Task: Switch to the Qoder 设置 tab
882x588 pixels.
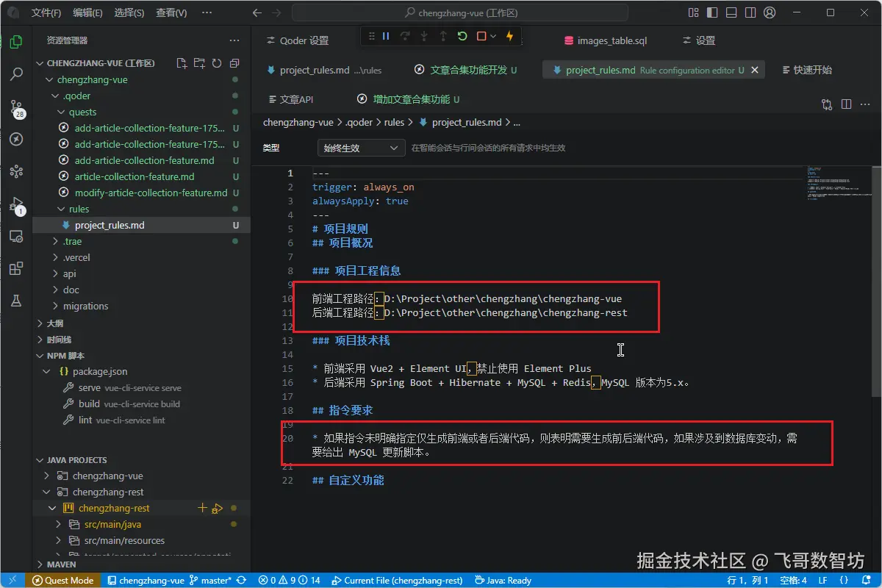Action: tap(298, 40)
